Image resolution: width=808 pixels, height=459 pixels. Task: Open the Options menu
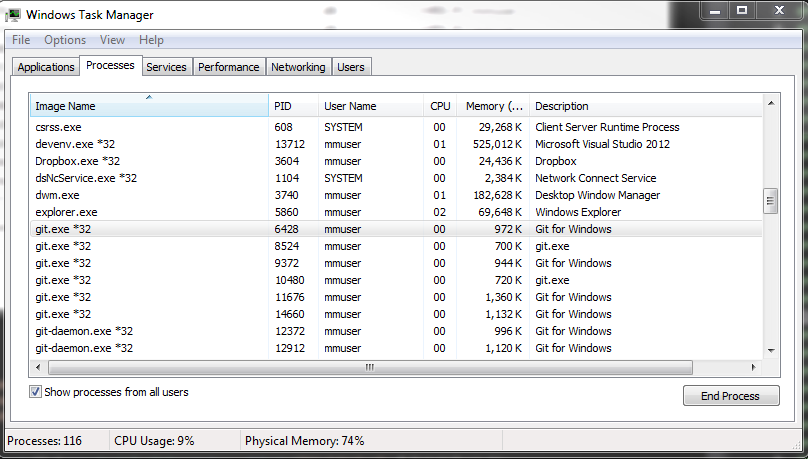coord(65,40)
